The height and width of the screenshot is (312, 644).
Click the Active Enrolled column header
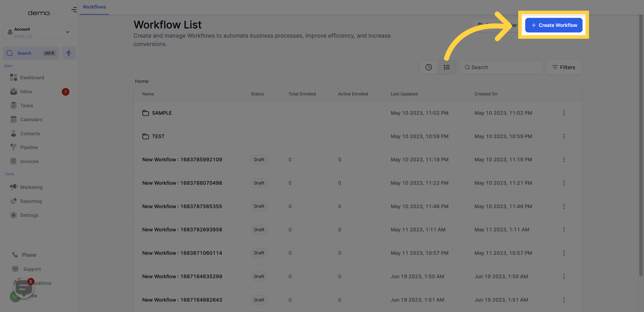click(353, 94)
